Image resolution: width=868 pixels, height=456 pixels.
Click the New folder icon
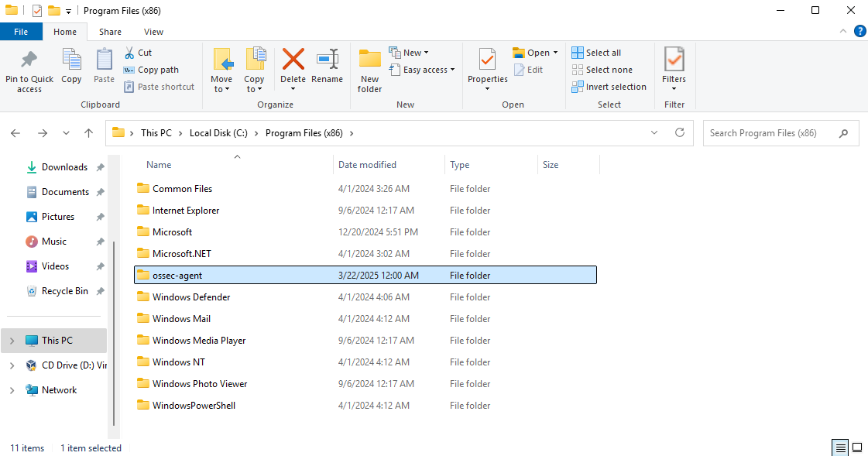[x=369, y=60]
